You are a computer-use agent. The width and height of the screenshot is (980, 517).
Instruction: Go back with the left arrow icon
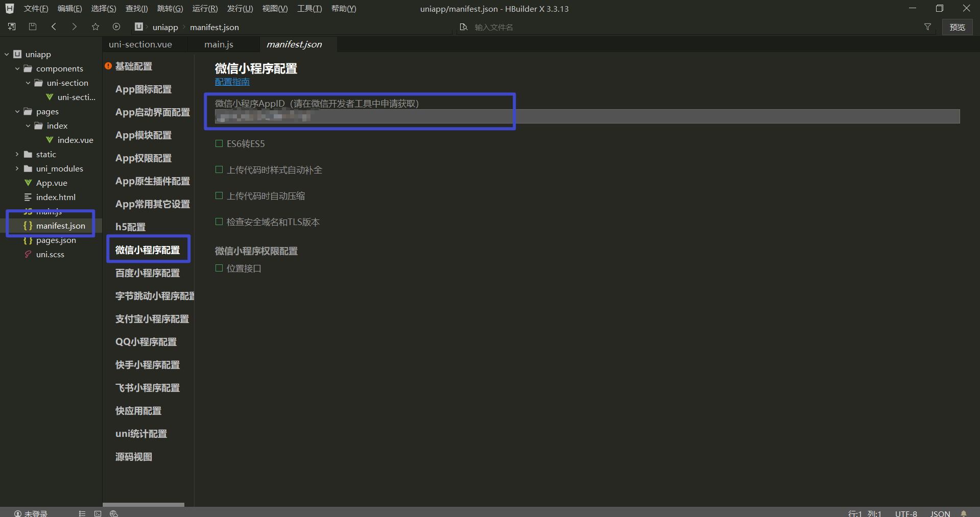click(54, 27)
